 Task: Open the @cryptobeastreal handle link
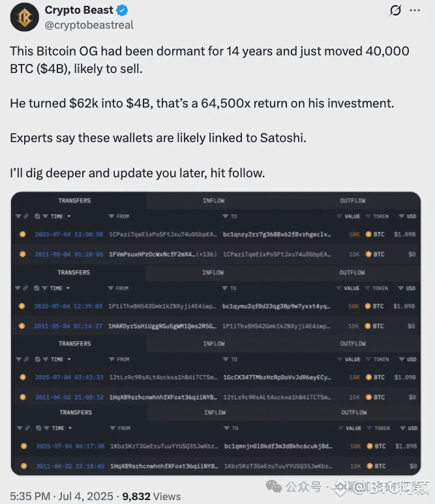pyautogui.click(x=89, y=25)
